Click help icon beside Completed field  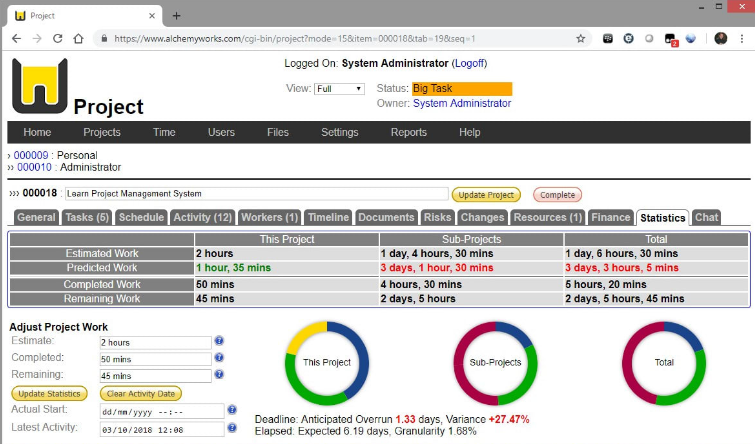pos(219,358)
